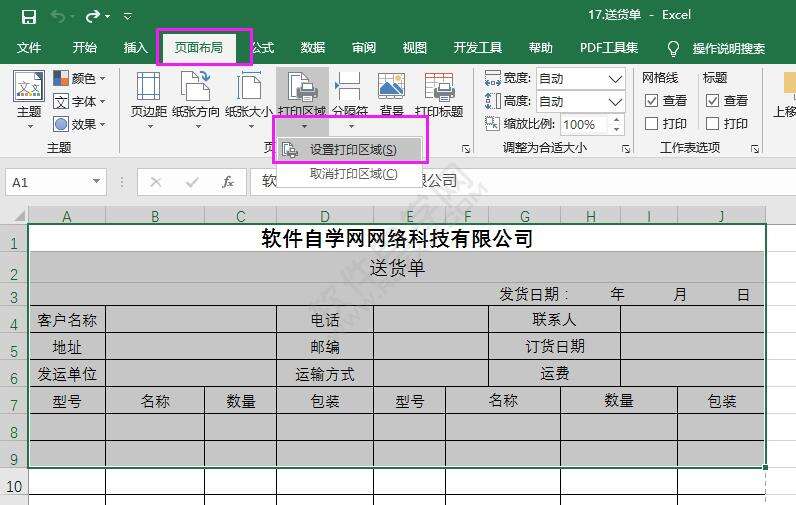Switch to the 开始 tab
This screenshot has height=505, width=796.
coord(84,48)
